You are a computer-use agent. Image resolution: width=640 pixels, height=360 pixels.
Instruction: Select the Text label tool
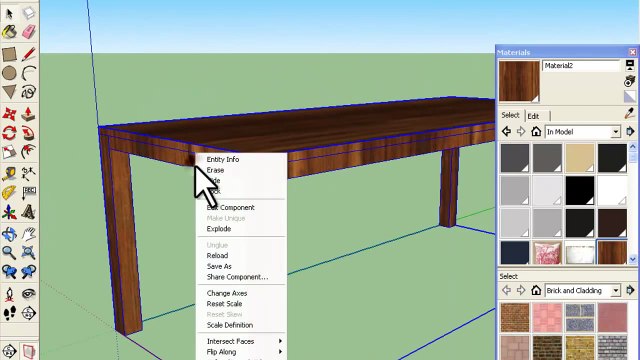[29, 193]
